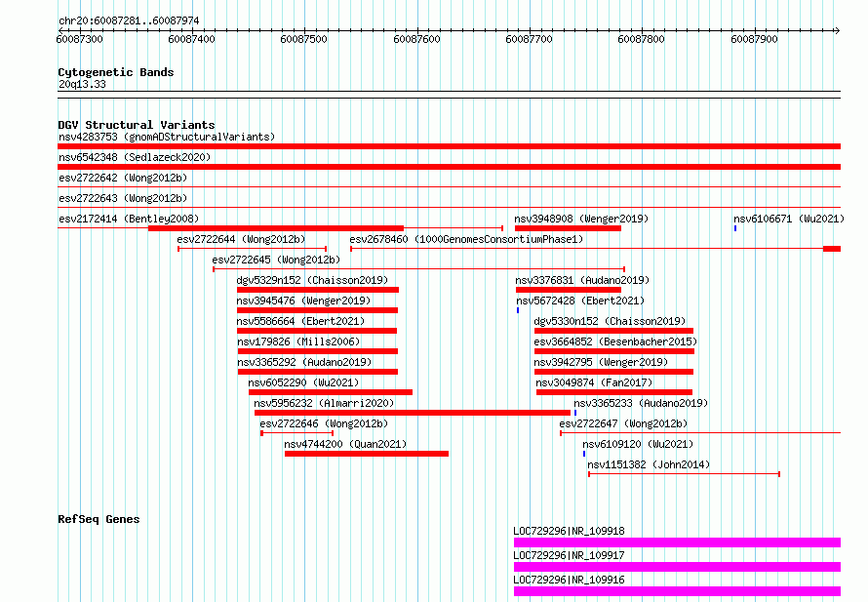Select esv2722645 (Wong2012b) variant label

(x=276, y=260)
